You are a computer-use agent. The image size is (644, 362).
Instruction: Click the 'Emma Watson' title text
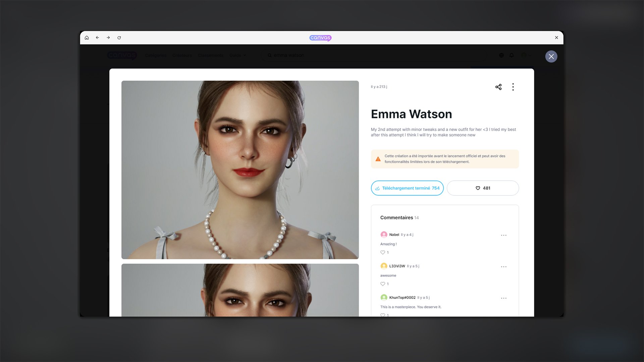(411, 114)
